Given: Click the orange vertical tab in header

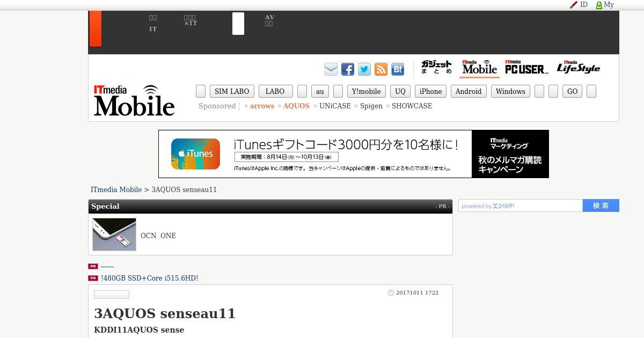Looking at the screenshot, I should point(96,28).
